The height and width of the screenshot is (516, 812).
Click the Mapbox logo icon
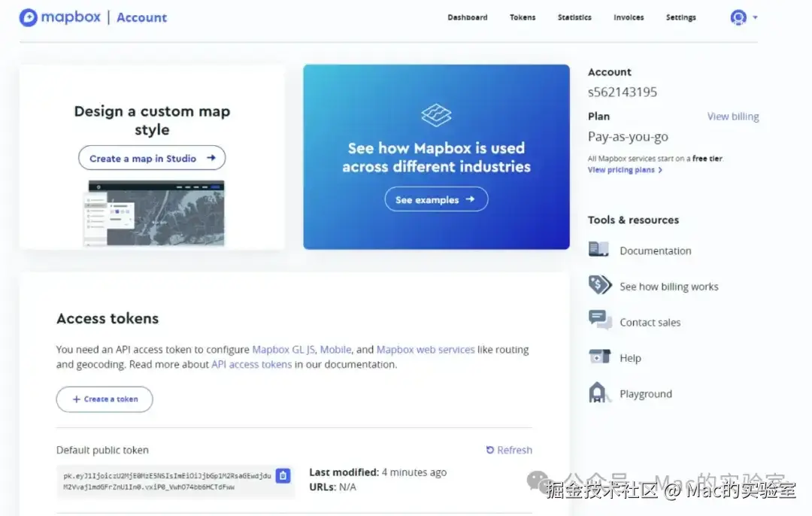[x=29, y=17]
